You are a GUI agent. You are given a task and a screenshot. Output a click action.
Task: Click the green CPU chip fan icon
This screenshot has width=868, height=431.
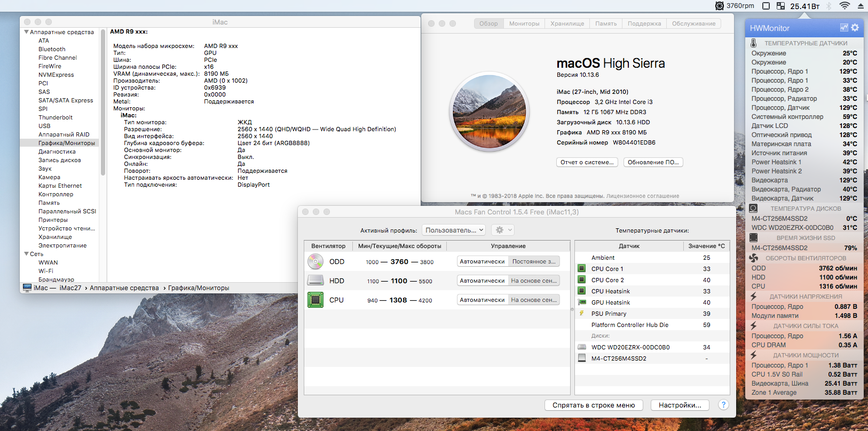315,300
